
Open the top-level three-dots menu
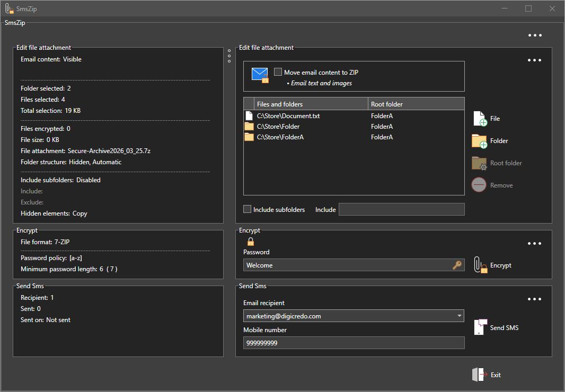point(535,35)
